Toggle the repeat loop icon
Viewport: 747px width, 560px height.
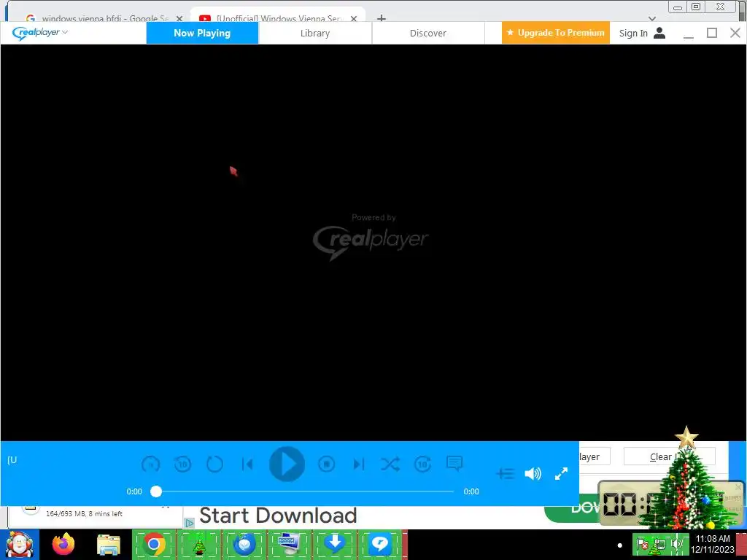coord(215,464)
